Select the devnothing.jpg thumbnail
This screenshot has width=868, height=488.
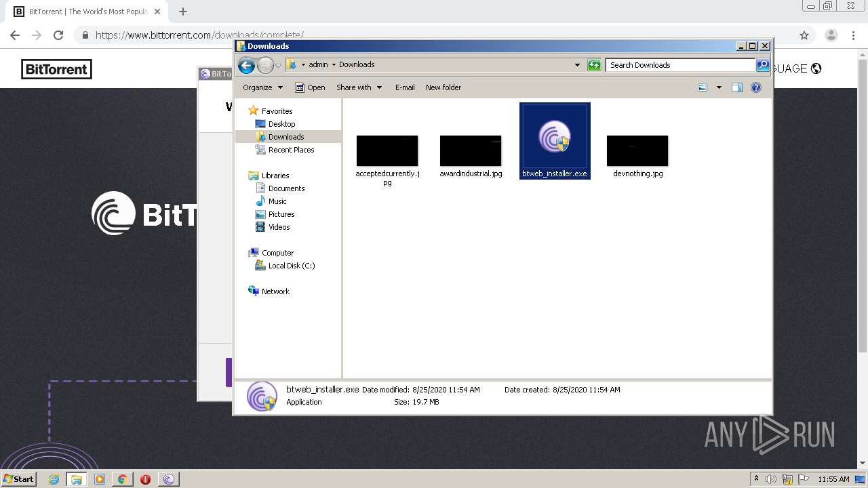tap(637, 150)
